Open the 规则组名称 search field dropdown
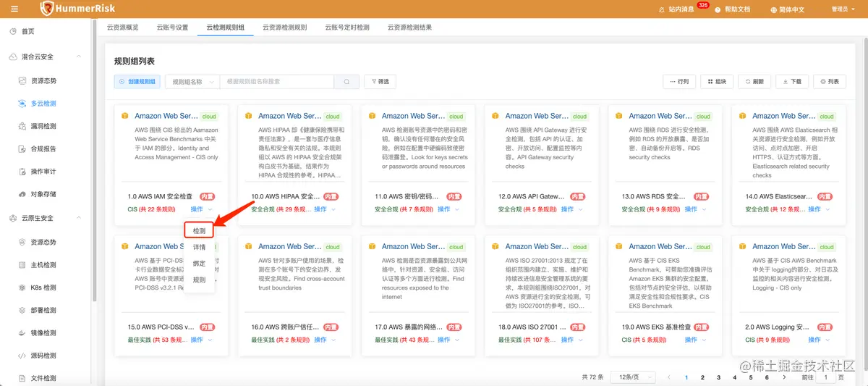 click(192, 82)
